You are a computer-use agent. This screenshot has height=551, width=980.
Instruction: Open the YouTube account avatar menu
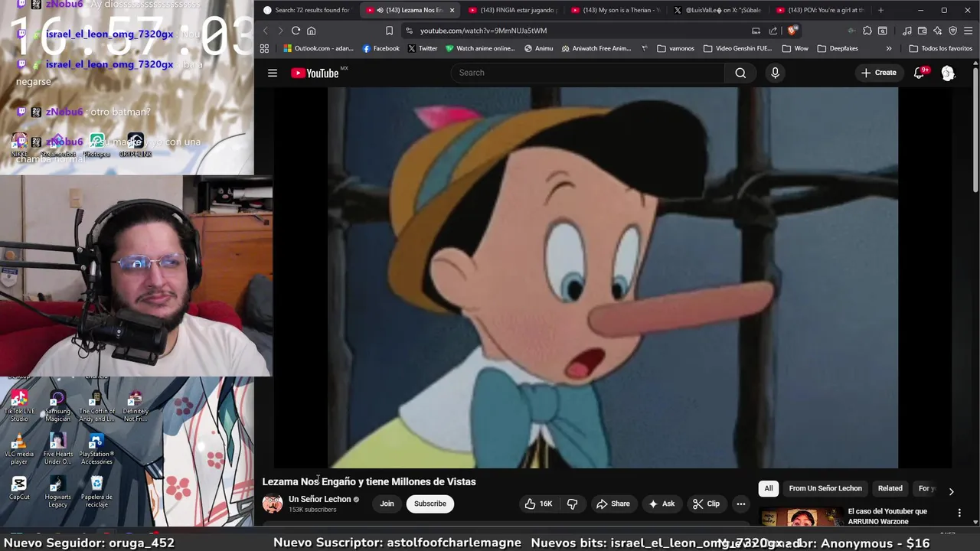(948, 73)
